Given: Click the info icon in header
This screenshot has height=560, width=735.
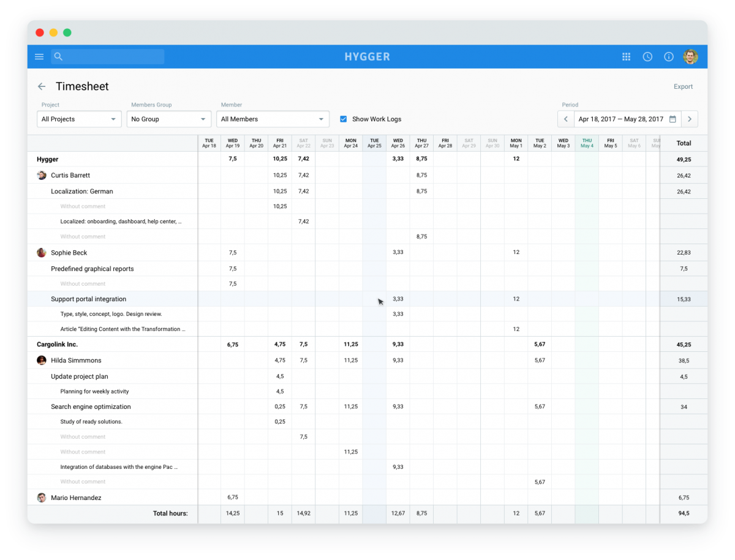Looking at the screenshot, I should 669,57.
